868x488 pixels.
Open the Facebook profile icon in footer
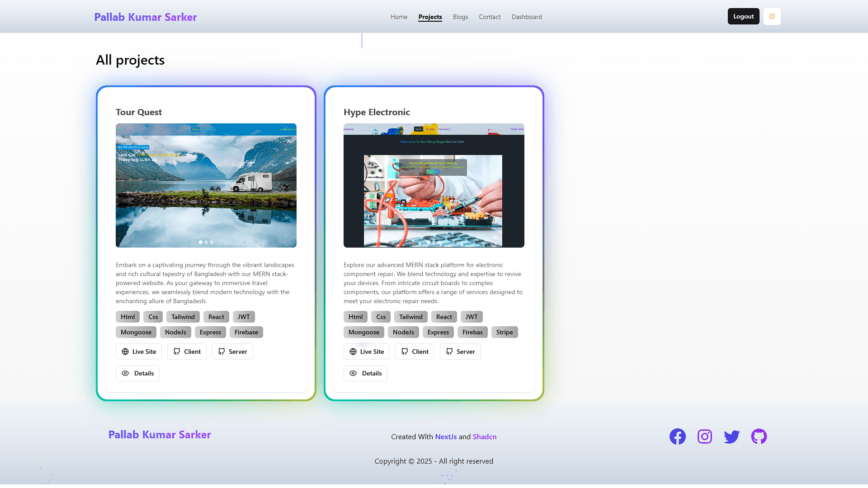click(678, 436)
